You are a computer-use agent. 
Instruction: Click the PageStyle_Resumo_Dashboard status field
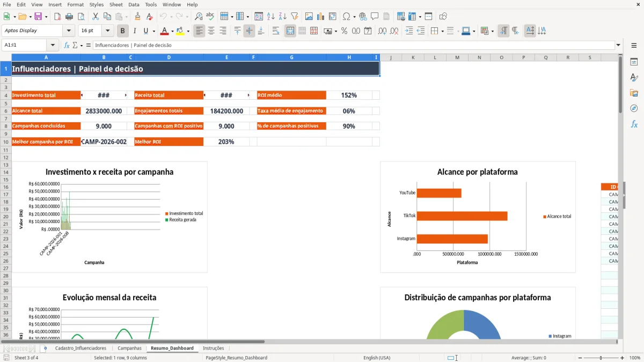[x=237, y=358]
